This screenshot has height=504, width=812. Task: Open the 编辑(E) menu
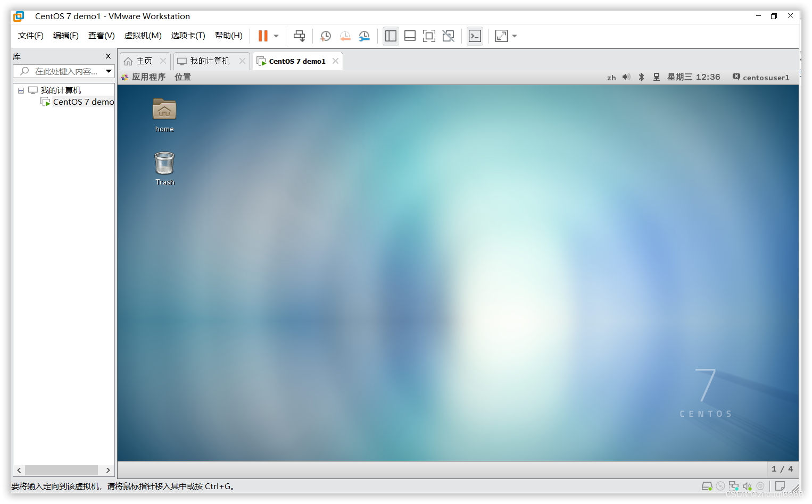66,36
